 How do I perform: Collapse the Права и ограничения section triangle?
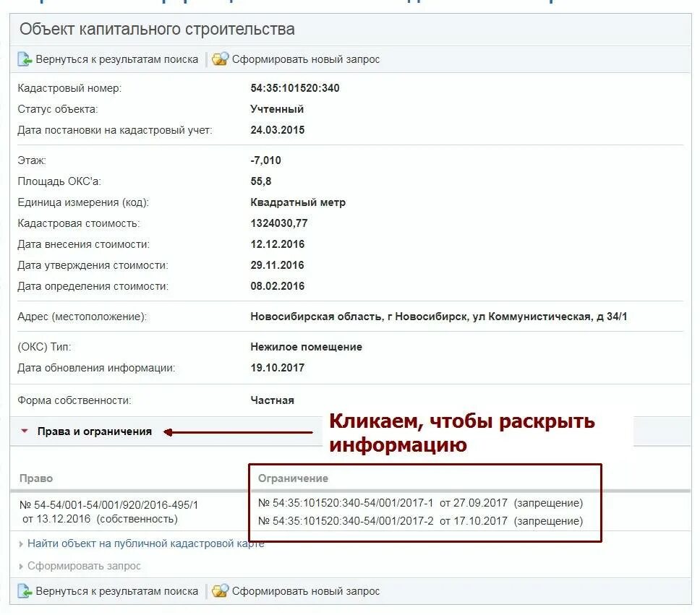pos(25,431)
